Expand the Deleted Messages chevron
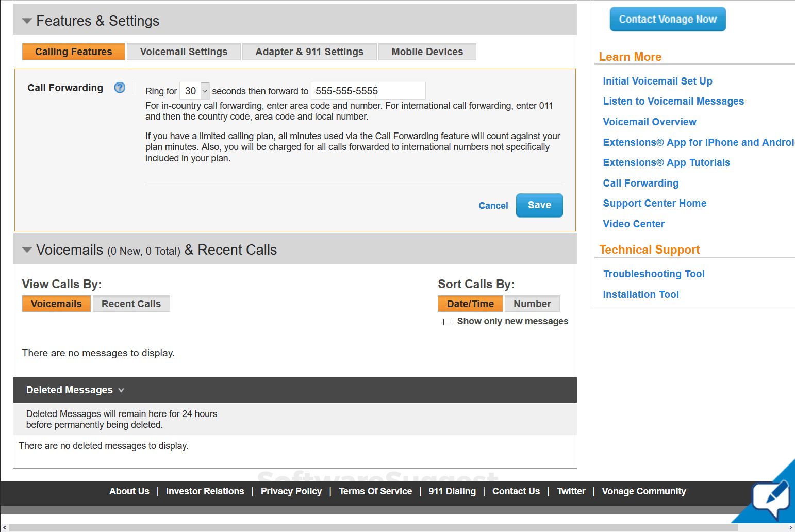The image size is (795, 532). (x=121, y=390)
